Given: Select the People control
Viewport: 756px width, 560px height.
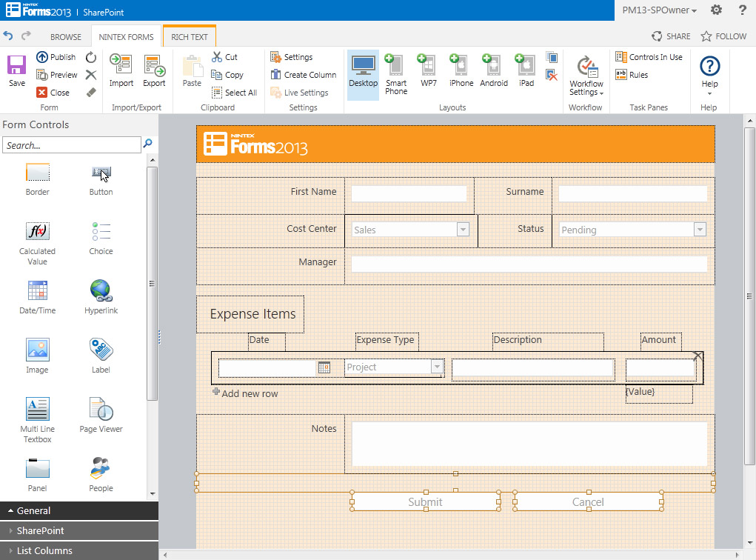Looking at the screenshot, I should point(101,475).
